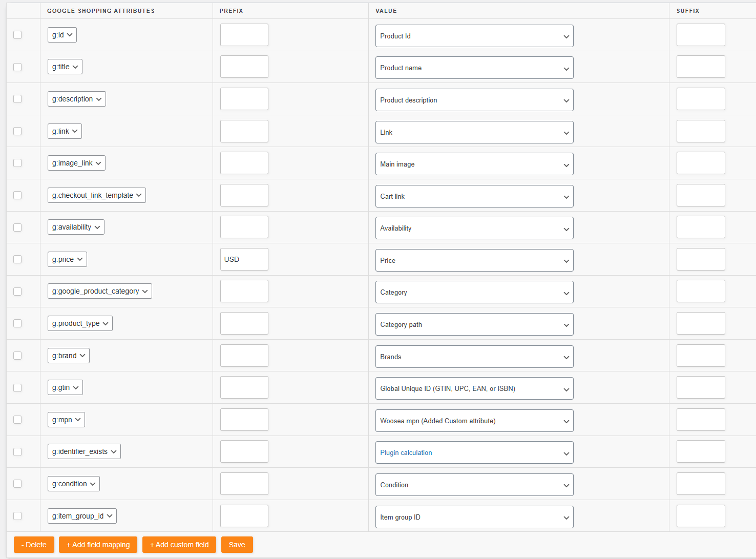Select the g:brand row checkbox
Screen dimensions: 756x559
17,356
